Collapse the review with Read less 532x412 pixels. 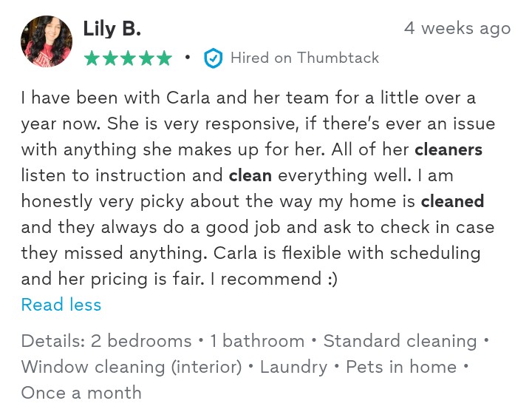(61, 305)
